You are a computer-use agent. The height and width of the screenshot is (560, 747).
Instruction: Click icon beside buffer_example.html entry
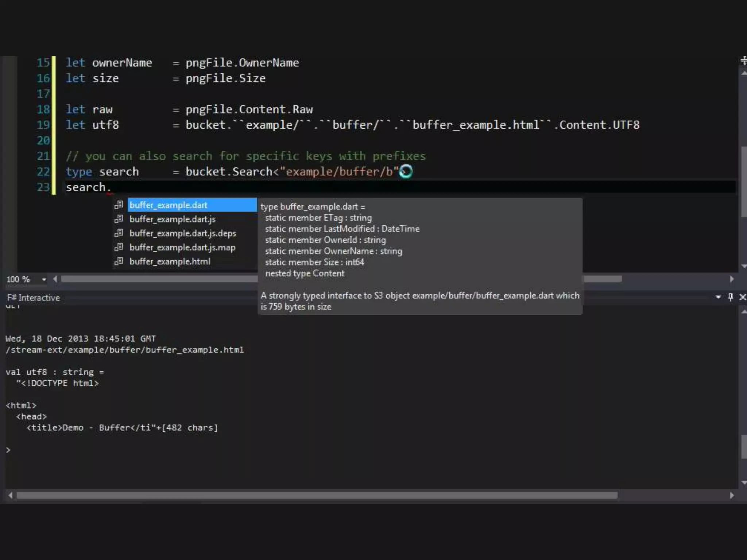pos(119,261)
